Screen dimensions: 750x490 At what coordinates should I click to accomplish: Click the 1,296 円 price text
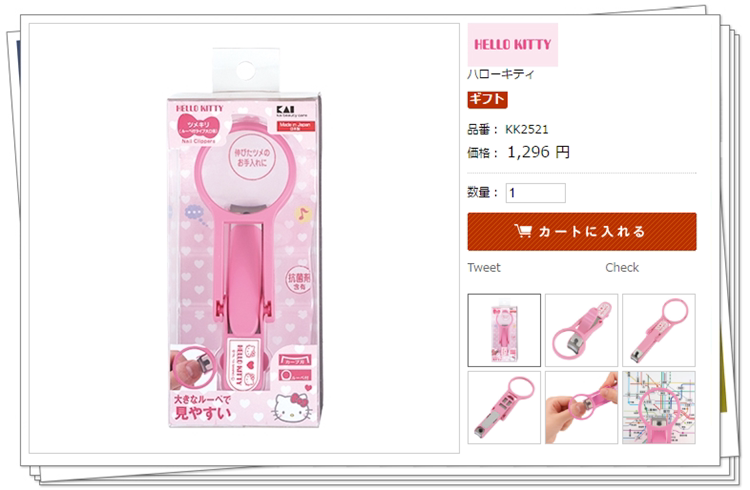tap(538, 153)
